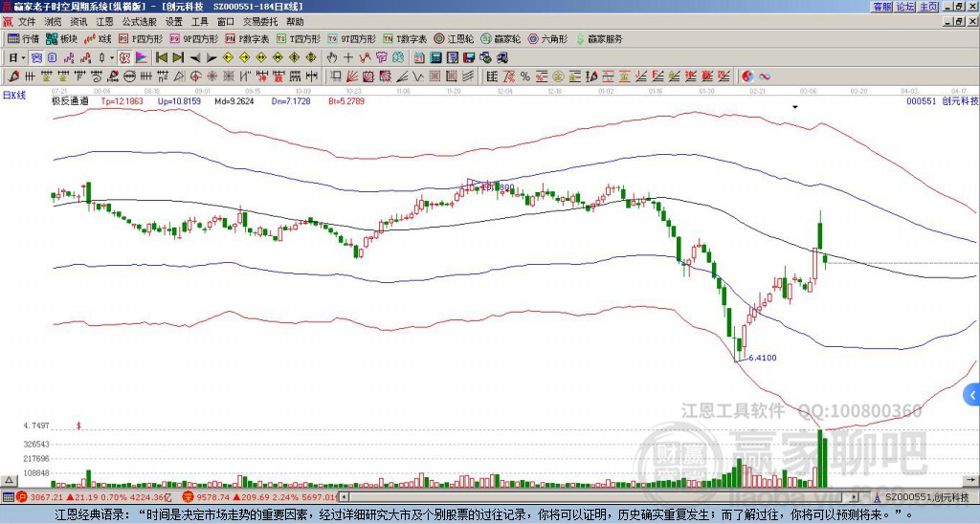Open the calendar icon in toolbar
The image size is (980, 524).
click(419, 57)
